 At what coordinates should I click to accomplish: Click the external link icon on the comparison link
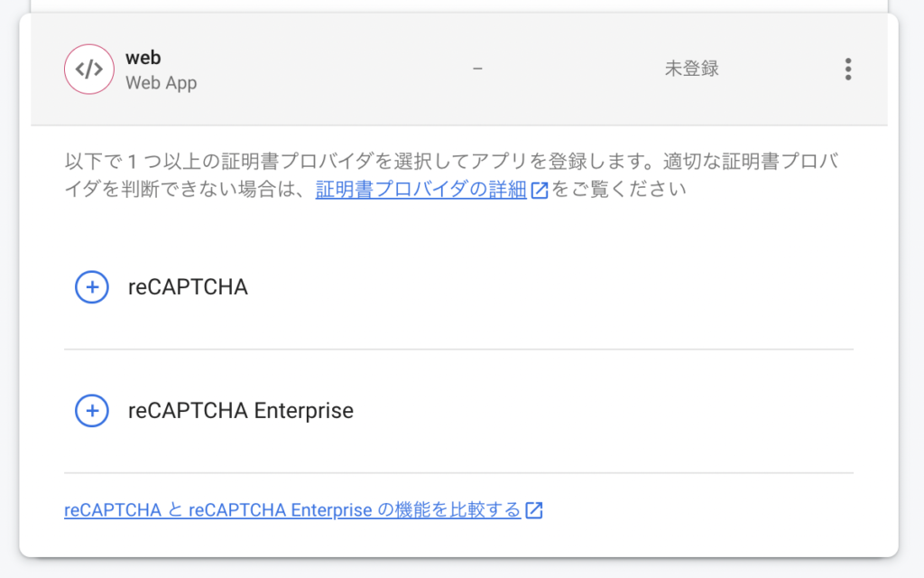[x=534, y=509]
